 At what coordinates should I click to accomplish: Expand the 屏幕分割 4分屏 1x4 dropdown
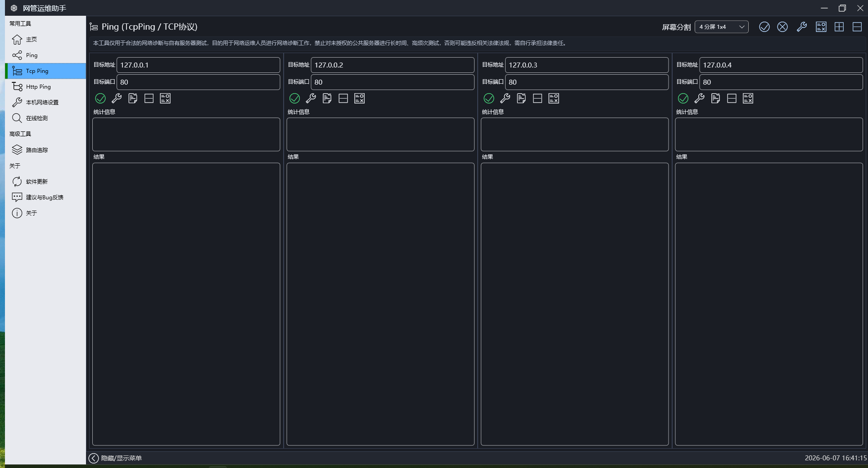coord(722,27)
